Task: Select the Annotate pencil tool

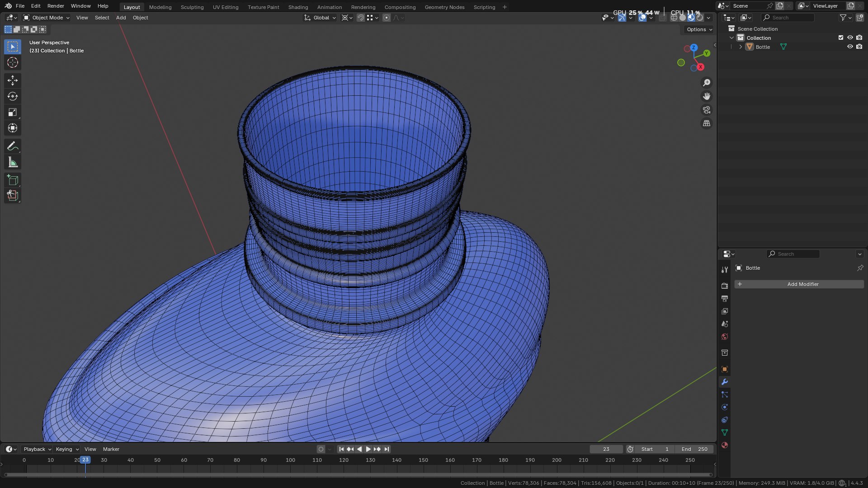Action: (13, 146)
